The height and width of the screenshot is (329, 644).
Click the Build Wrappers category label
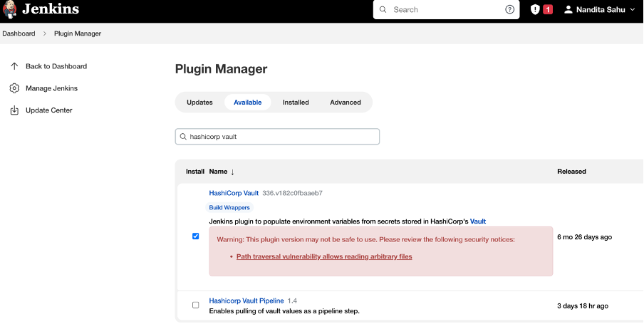click(229, 207)
